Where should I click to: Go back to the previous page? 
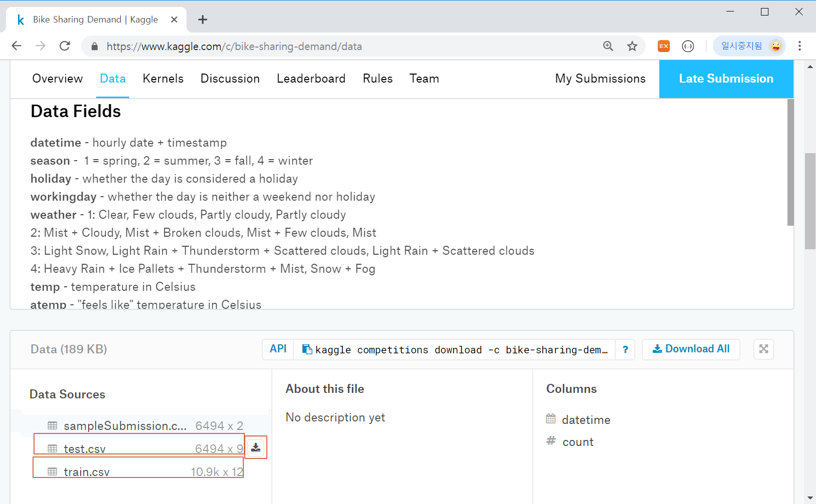click(17, 47)
